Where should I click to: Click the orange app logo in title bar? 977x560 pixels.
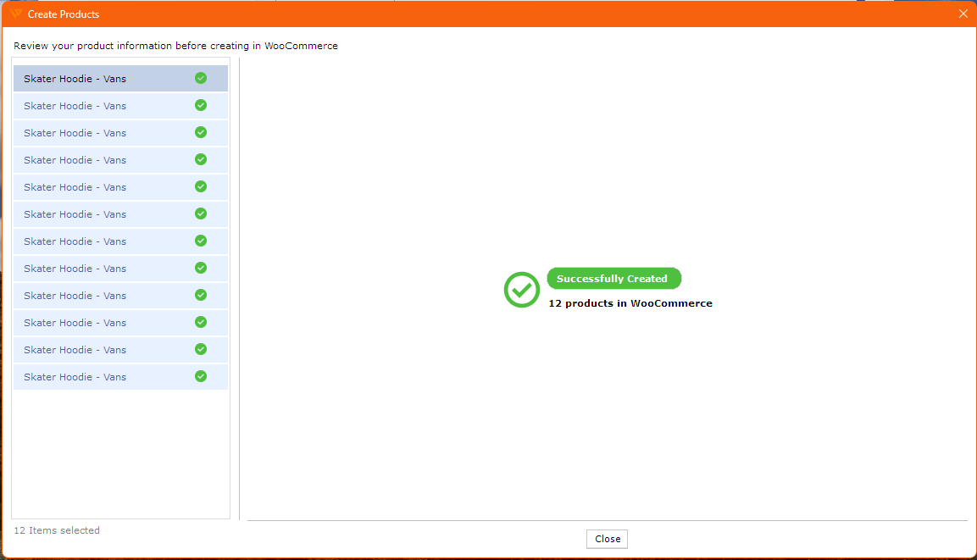tap(16, 14)
